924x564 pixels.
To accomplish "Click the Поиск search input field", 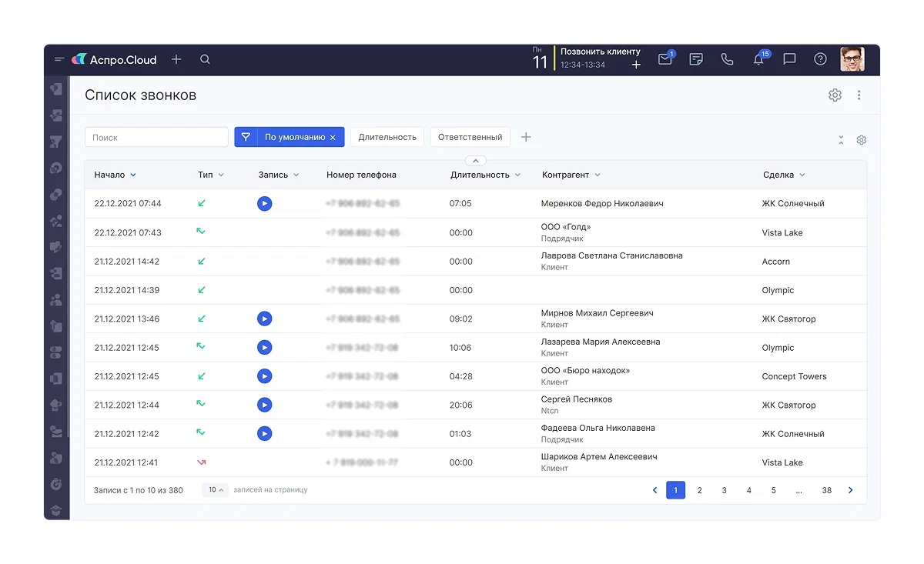I will tap(156, 138).
